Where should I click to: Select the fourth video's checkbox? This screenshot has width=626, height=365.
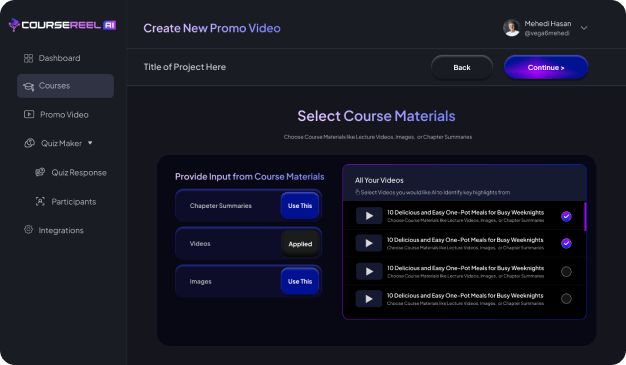click(566, 299)
